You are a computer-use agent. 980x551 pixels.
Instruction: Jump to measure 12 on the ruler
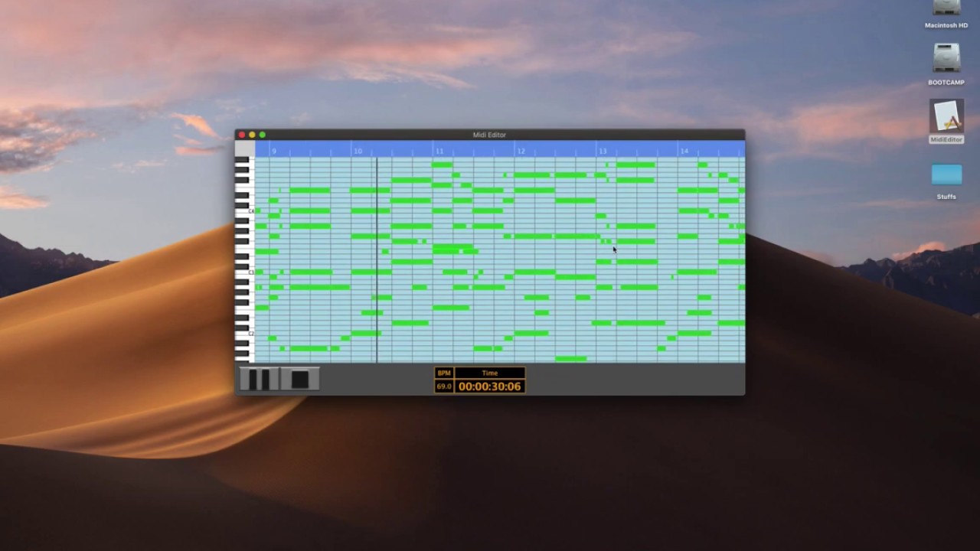tap(521, 151)
